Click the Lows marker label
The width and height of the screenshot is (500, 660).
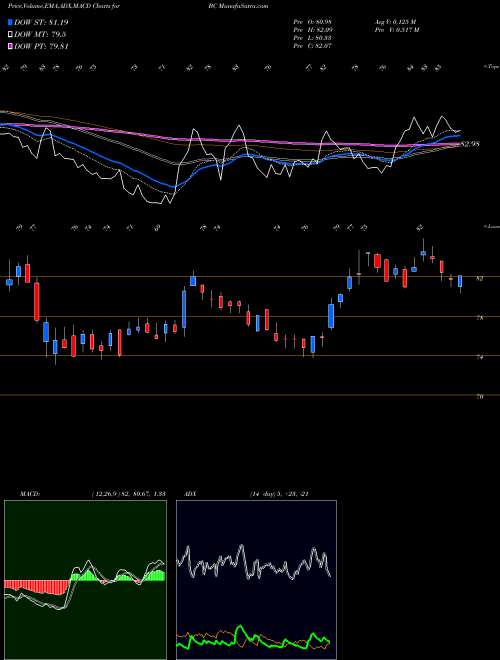pos(491,226)
